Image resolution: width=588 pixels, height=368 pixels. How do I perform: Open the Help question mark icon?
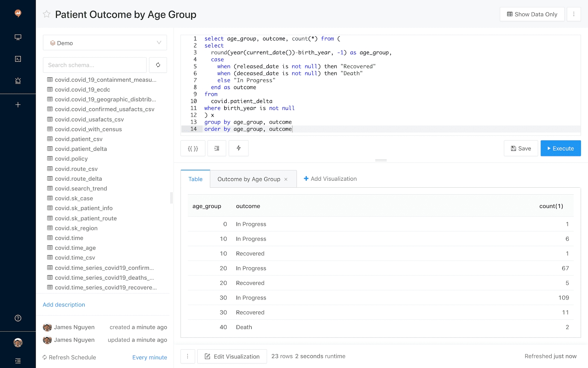18,318
